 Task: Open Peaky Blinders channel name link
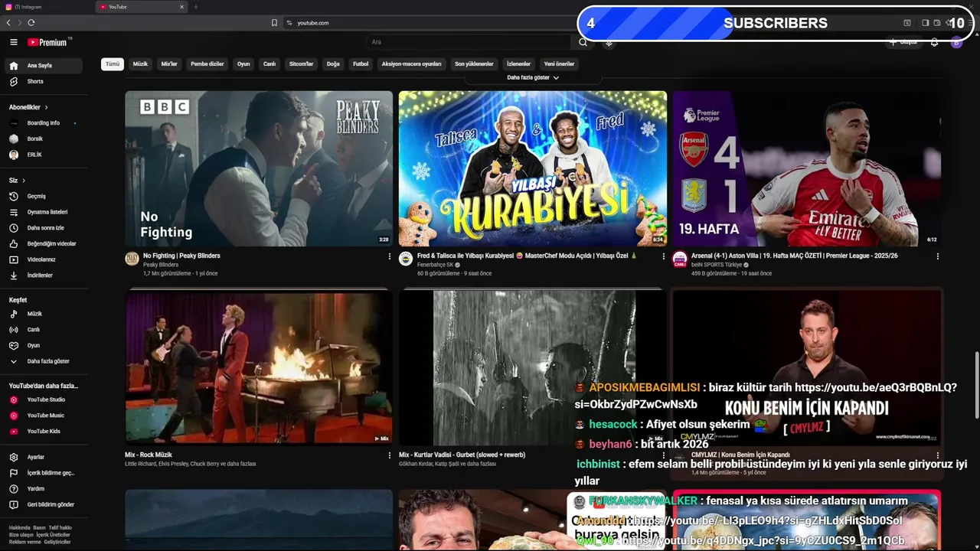(x=160, y=265)
